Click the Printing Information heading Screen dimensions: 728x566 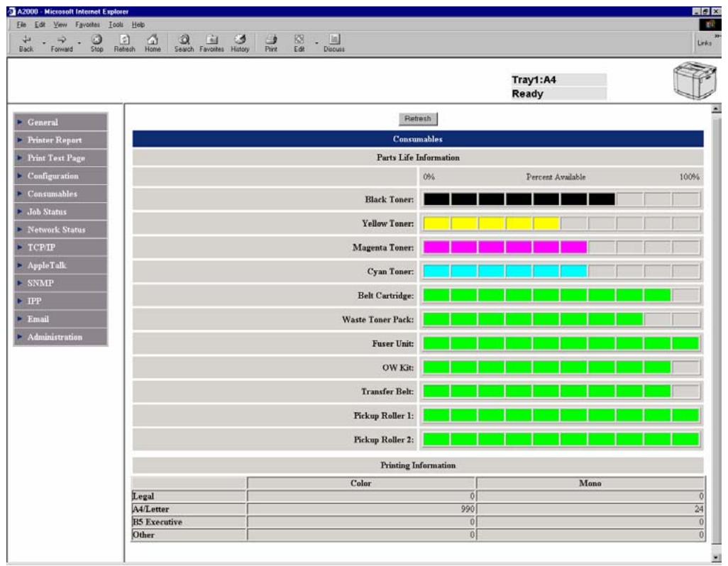[418, 465]
